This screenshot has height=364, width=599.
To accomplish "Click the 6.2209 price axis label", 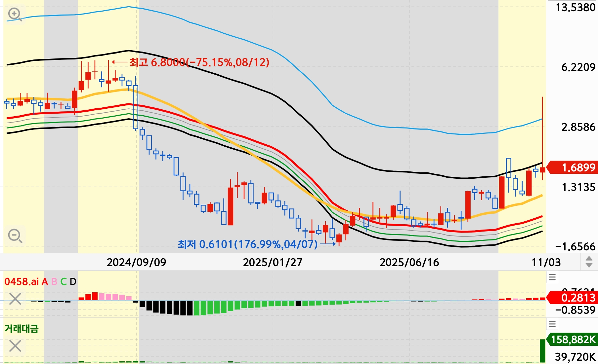I will coord(578,67).
